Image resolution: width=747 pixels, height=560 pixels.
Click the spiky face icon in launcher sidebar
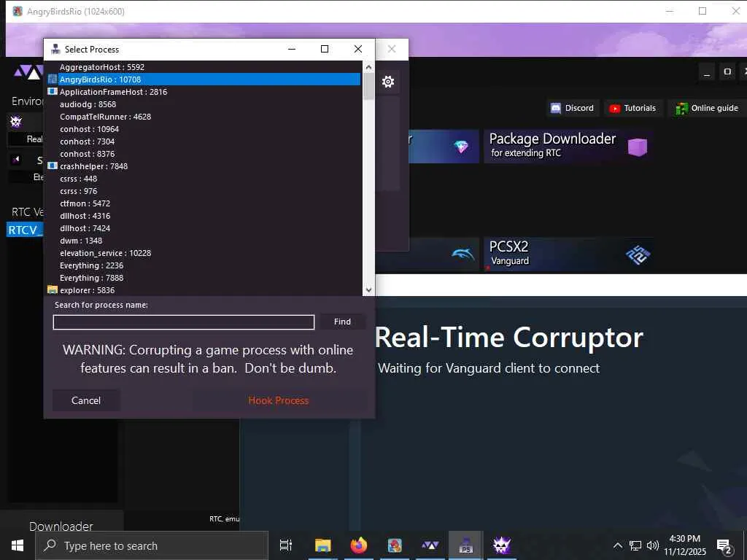[x=16, y=122]
